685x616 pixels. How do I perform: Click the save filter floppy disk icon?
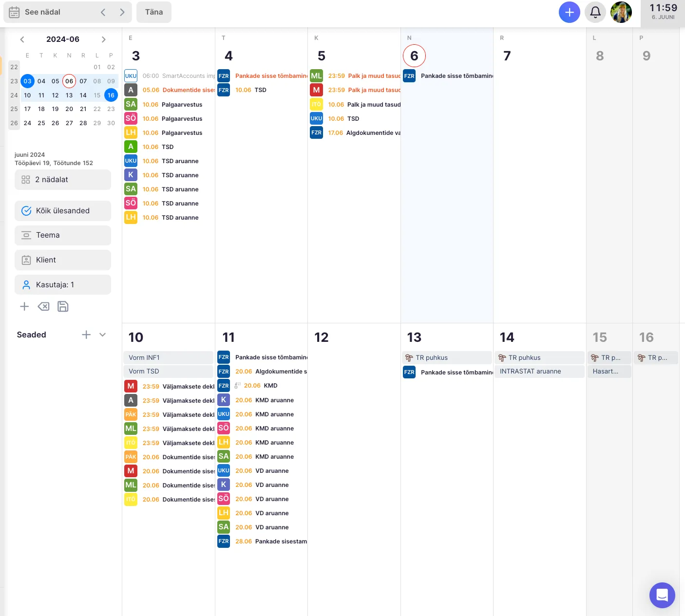point(63,306)
